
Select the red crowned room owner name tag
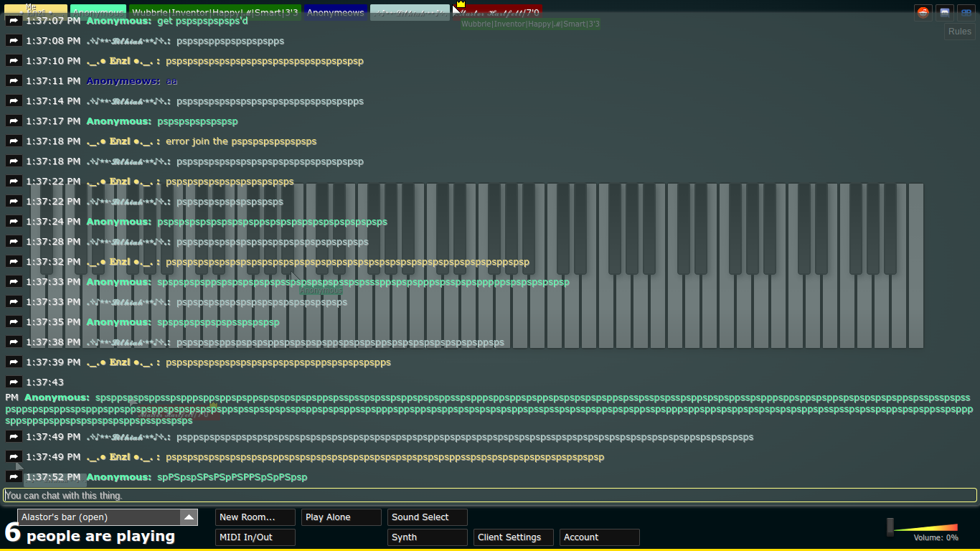pos(496,12)
